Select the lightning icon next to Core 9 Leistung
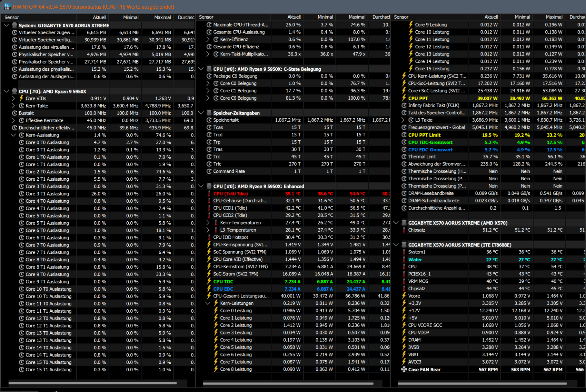This screenshot has height=392, width=586. (x=411, y=24)
